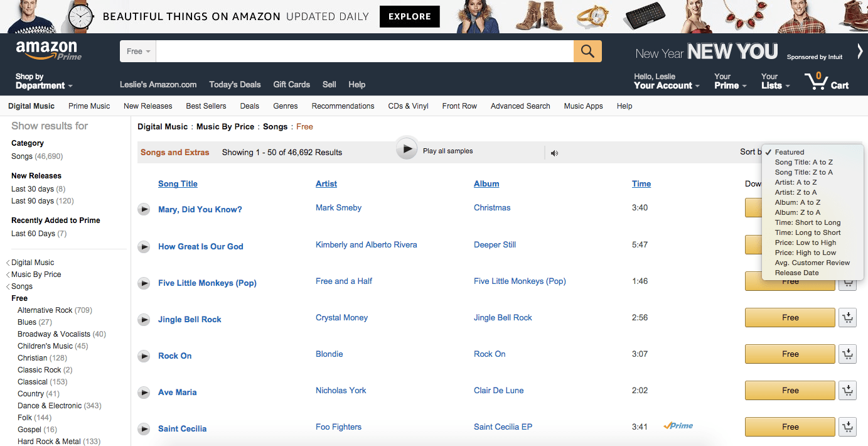
Task: Play the Ave Maria sample
Action: point(144,392)
